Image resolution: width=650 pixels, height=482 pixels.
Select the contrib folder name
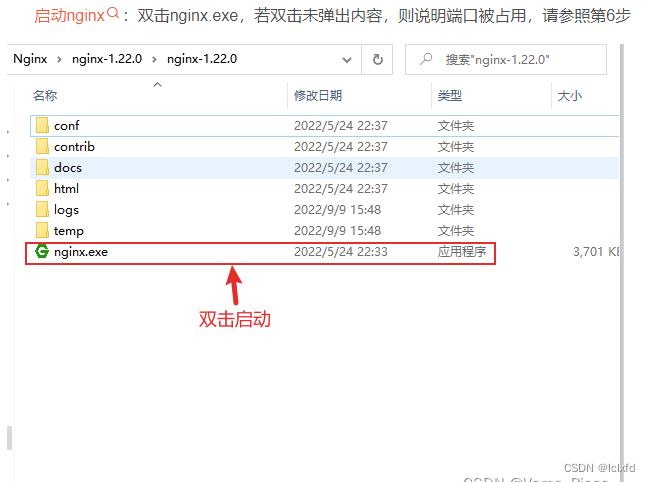(x=74, y=147)
